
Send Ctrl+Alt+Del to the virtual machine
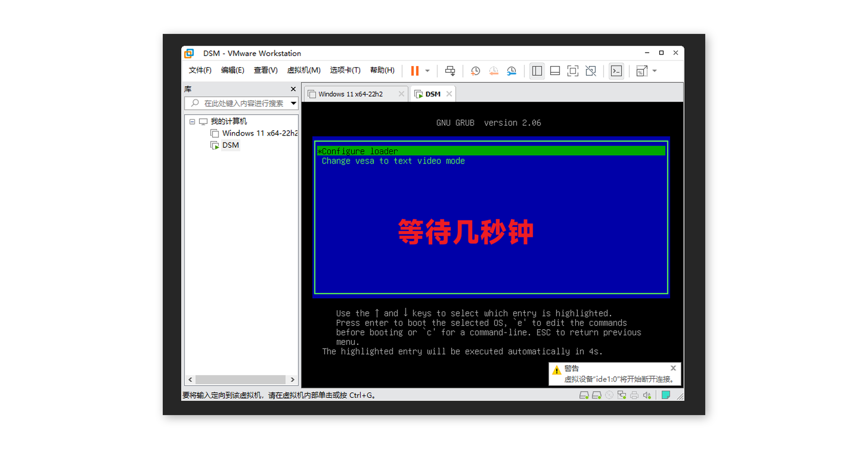click(450, 71)
